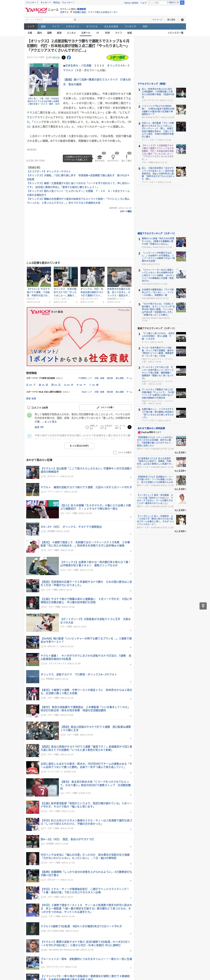The height and width of the screenshot is (980, 210).
Task: Open the マイページ link
Action: pyautogui.click(x=157, y=20)
